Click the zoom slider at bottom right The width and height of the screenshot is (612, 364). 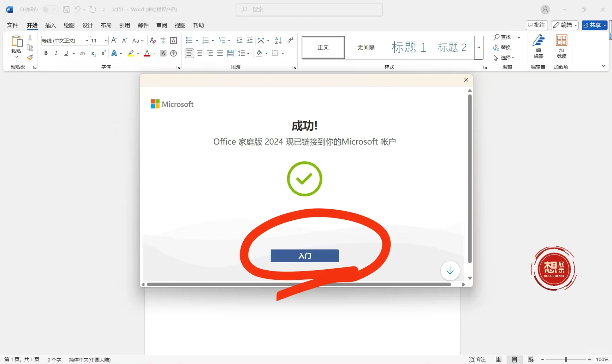click(565, 359)
